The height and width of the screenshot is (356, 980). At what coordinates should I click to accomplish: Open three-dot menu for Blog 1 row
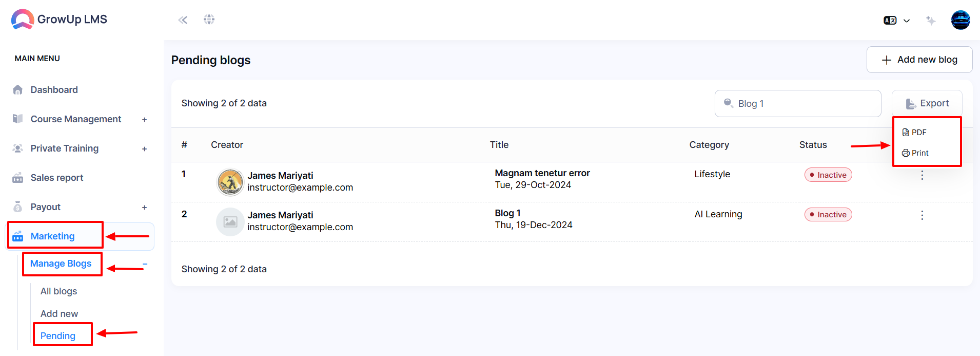click(922, 215)
